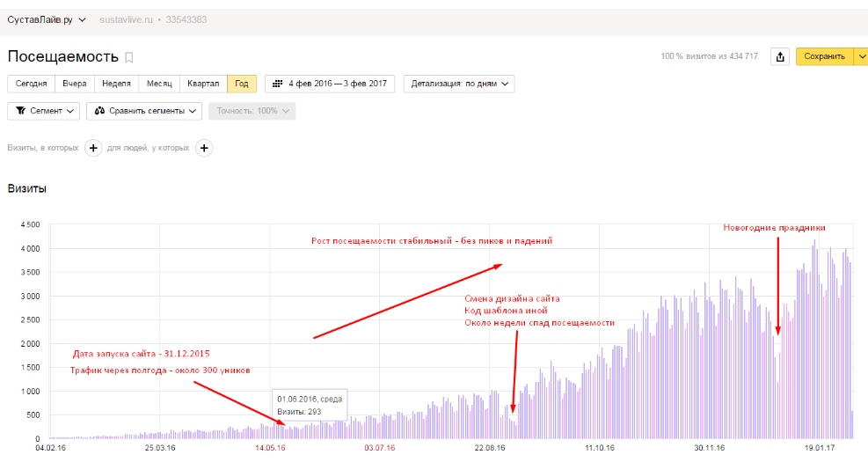Click the chart tooltip for 01.06.2016, среда
This screenshot has width=868, height=462.
point(310,406)
